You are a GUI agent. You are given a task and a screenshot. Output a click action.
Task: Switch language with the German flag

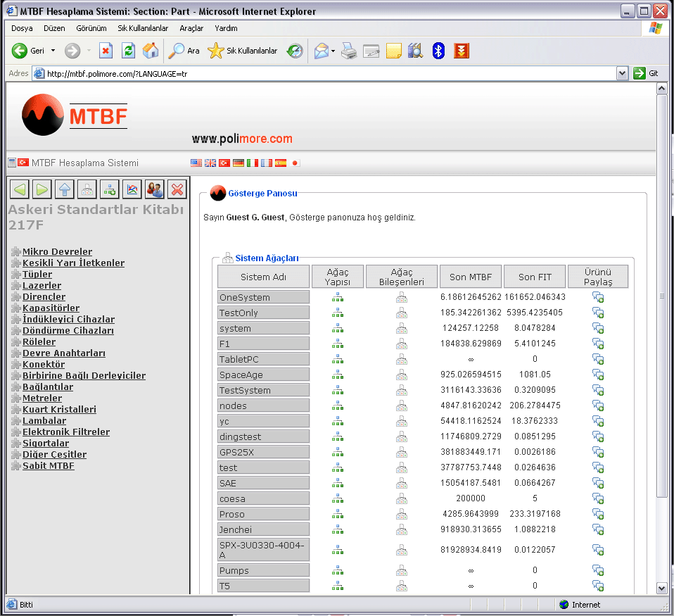tap(239, 163)
